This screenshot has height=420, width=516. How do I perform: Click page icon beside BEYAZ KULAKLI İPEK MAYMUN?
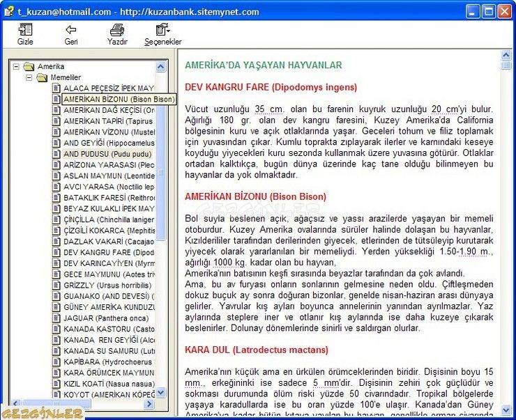point(56,208)
